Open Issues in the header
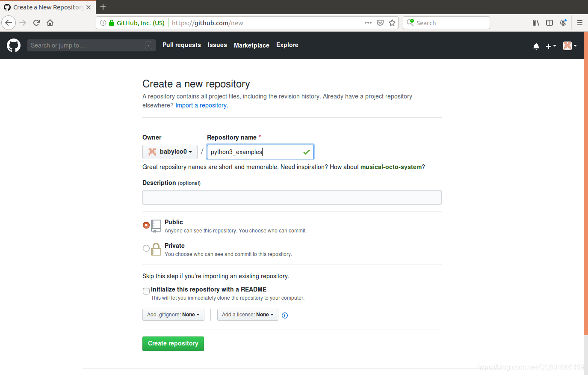 click(217, 45)
